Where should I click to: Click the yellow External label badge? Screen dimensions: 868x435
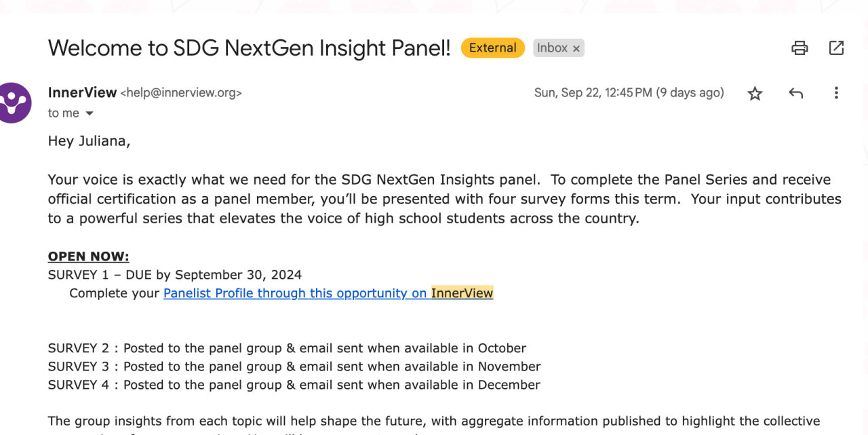492,48
